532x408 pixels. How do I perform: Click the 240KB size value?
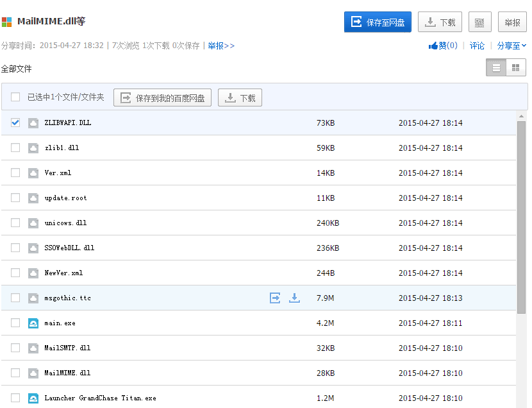(x=328, y=223)
